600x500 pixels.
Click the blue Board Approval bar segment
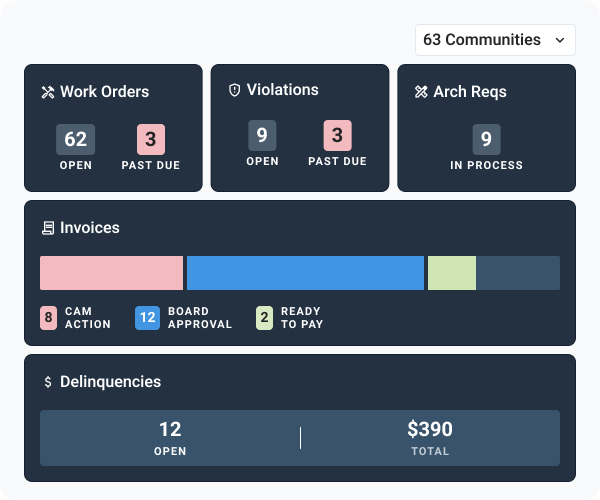305,273
